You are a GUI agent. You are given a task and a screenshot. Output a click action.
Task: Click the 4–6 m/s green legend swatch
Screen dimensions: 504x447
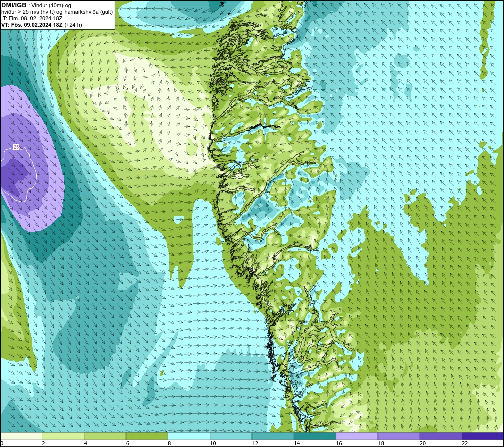[105, 436]
